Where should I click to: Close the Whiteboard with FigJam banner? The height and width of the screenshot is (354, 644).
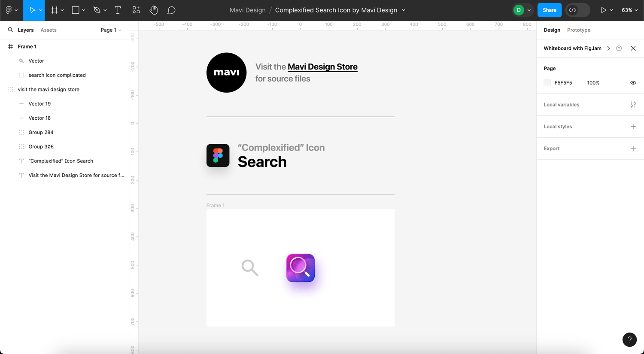tap(633, 48)
